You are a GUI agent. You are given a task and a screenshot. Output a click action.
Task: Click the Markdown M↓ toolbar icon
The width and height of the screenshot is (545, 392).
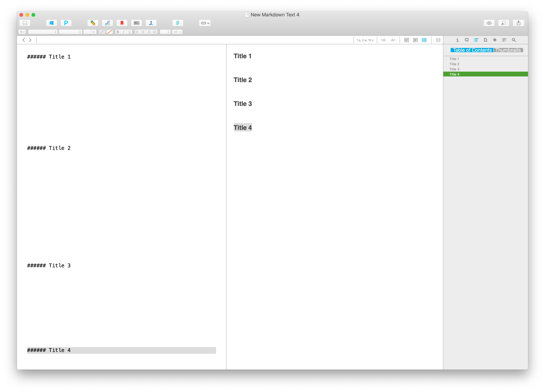tap(137, 23)
